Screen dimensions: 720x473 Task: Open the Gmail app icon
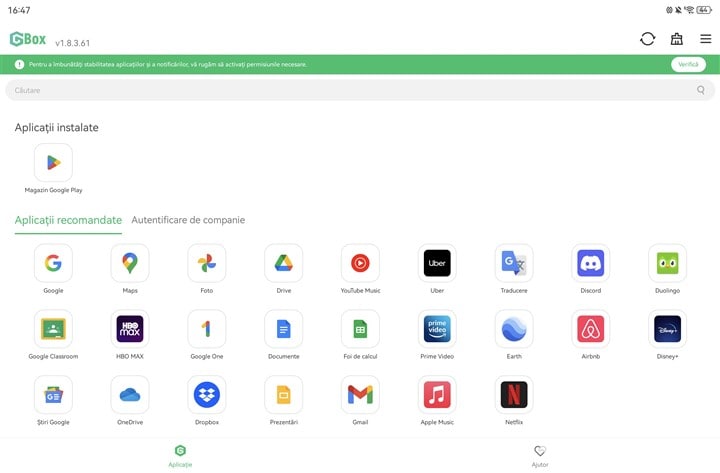(360, 394)
